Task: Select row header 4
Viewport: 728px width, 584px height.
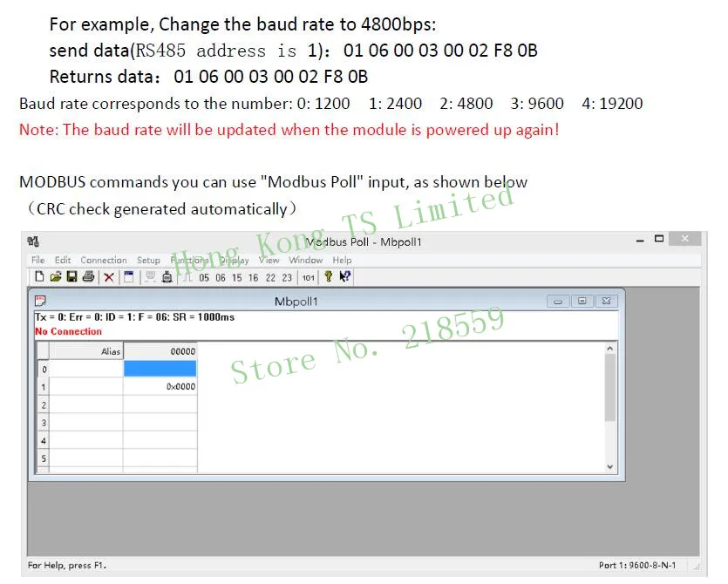Action: (44, 440)
